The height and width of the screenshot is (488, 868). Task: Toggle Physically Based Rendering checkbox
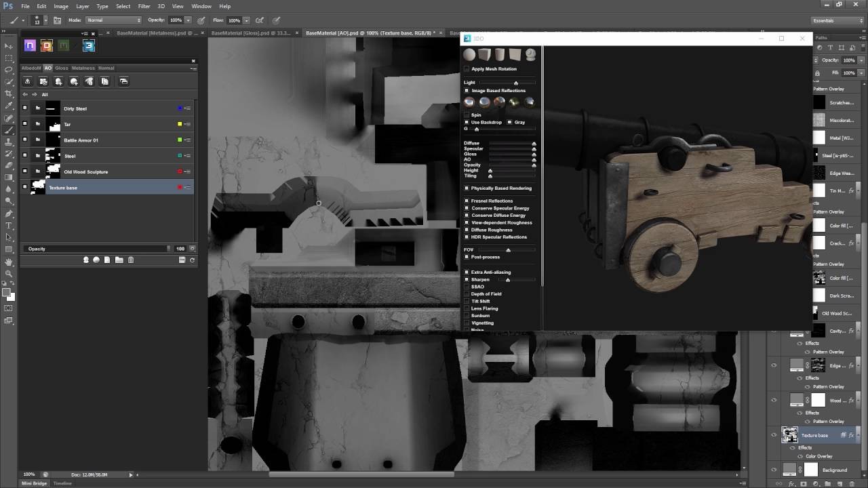467,188
